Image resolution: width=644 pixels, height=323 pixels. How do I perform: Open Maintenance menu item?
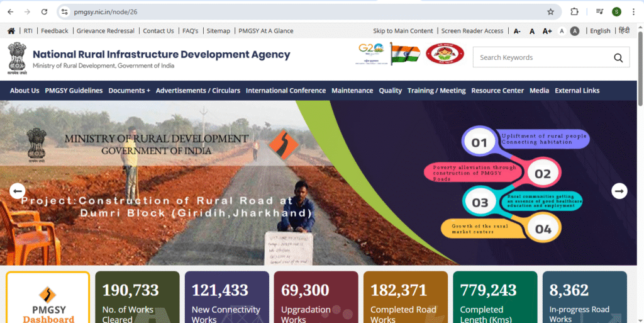[352, 91]
